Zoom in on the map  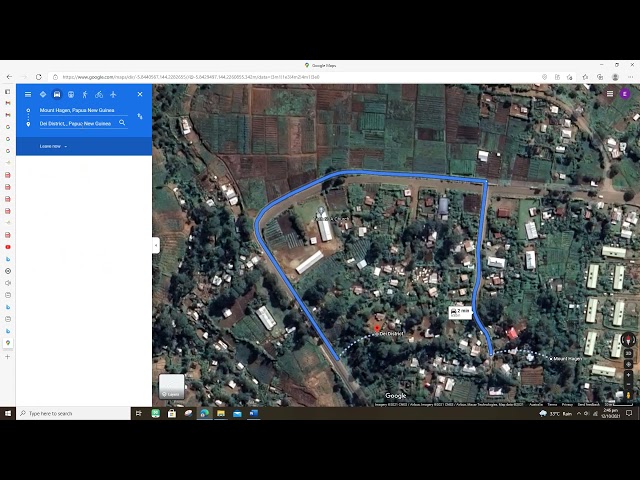click(629, 375)
